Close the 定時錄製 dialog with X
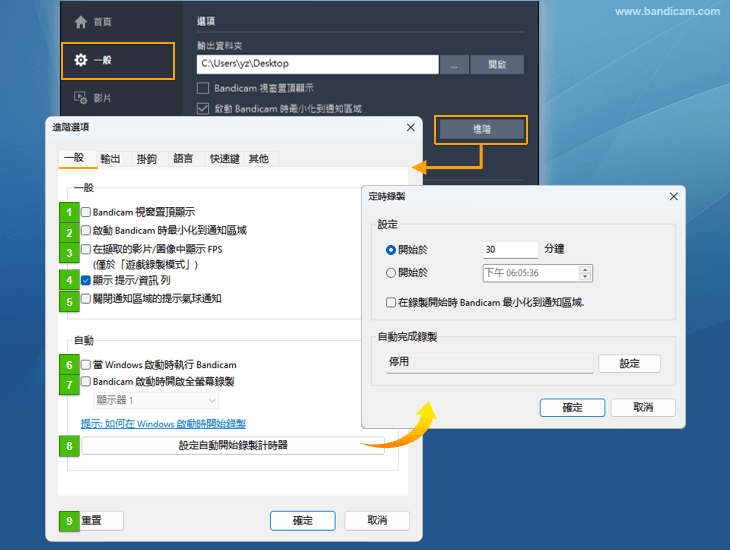Viewport: 730px width, 550px height. pos(673,197)
